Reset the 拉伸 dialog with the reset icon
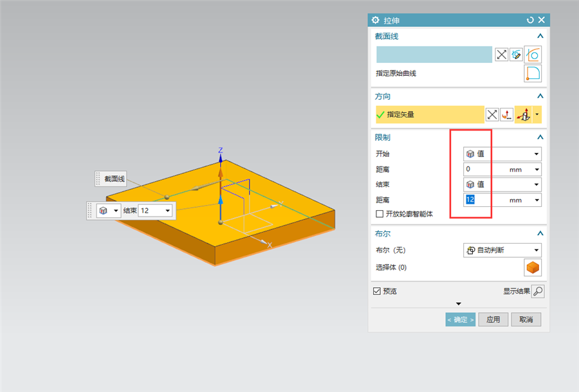 [530, 21]
